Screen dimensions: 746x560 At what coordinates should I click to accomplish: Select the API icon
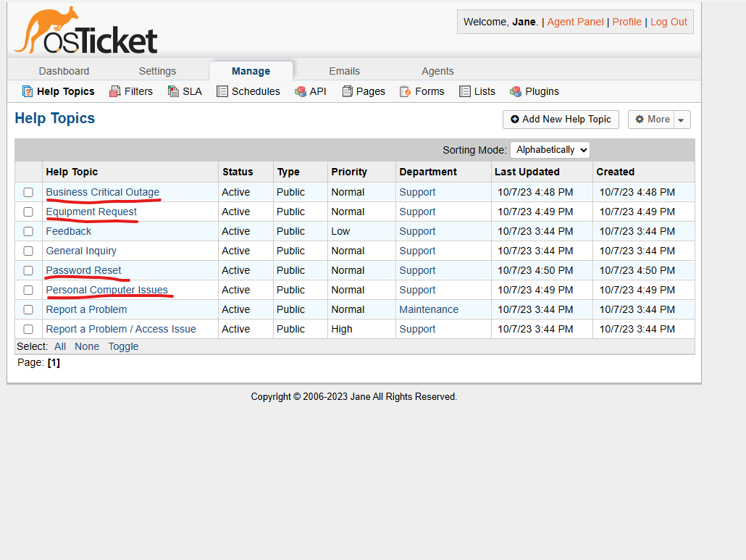(x=300, y=91)
